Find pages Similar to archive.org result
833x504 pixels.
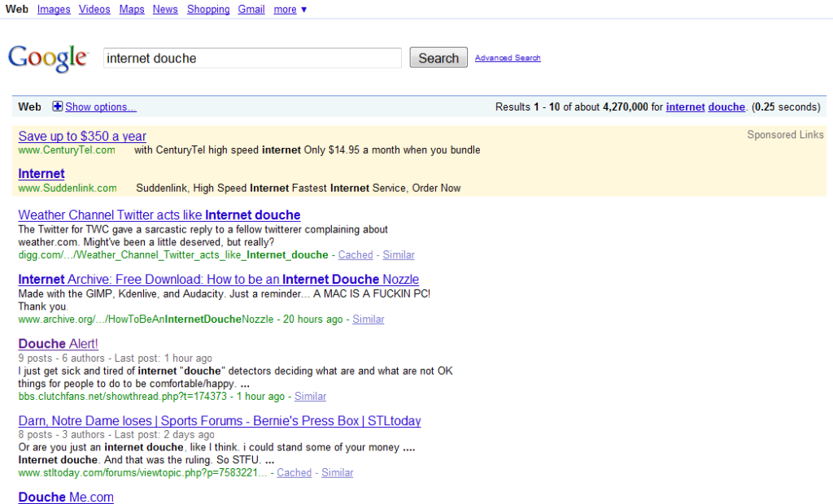(x=369, y=319)
